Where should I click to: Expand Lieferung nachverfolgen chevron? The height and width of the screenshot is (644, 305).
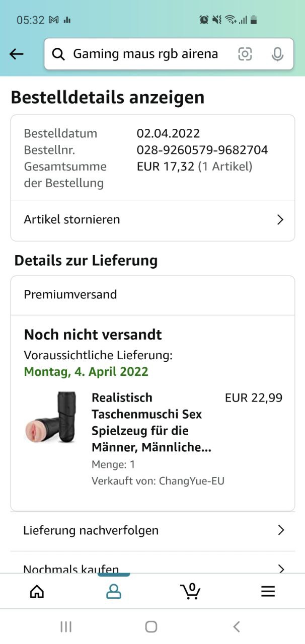tap(281, 530)
